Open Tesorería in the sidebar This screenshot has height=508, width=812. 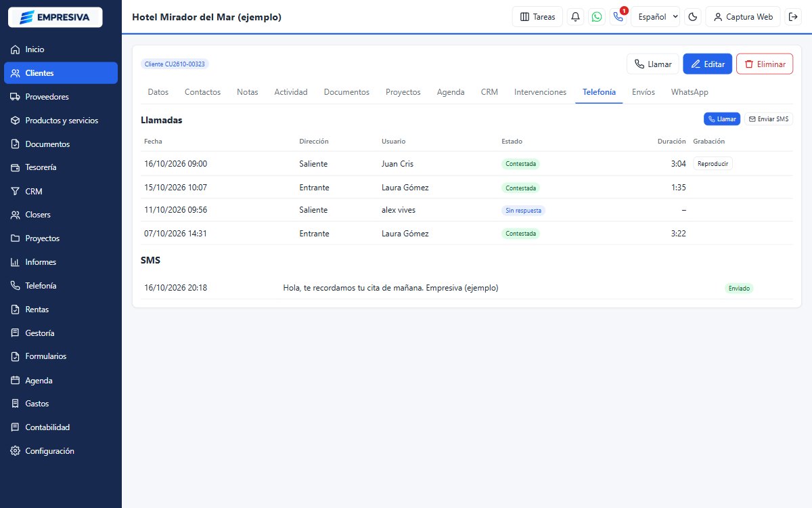click(61, 167)
